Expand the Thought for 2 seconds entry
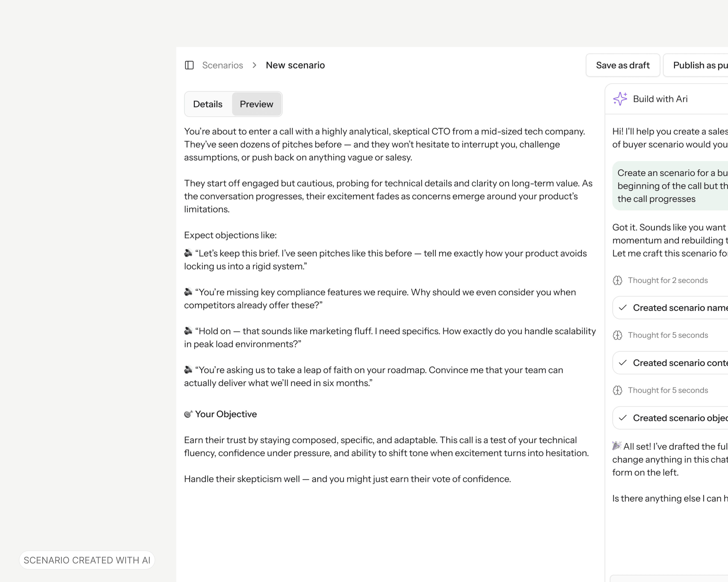The height and width of the screenshot is (582, 728). [x=667, y=280]
